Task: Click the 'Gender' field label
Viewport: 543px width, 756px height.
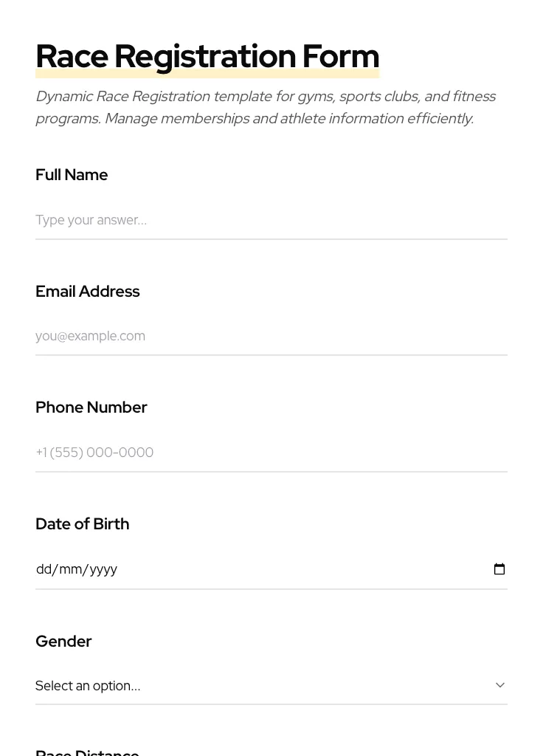Action: 63,642
